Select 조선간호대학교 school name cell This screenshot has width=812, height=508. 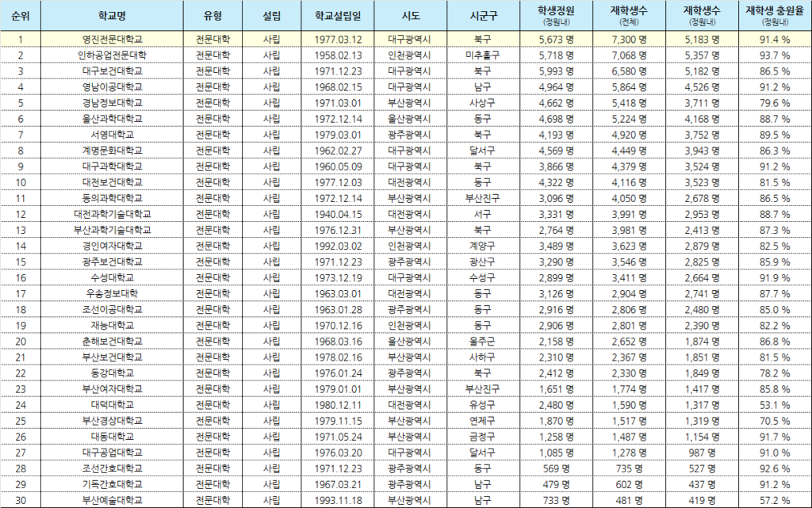click(113, 468)
